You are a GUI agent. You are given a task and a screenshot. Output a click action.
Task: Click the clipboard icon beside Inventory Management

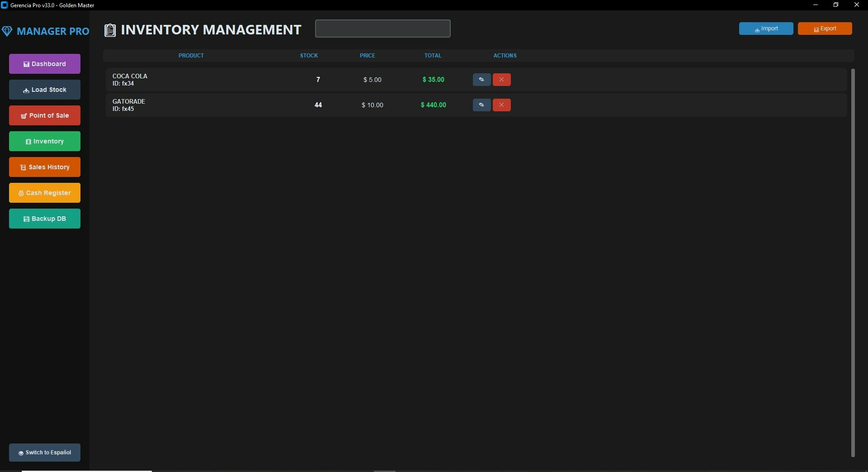110,30
